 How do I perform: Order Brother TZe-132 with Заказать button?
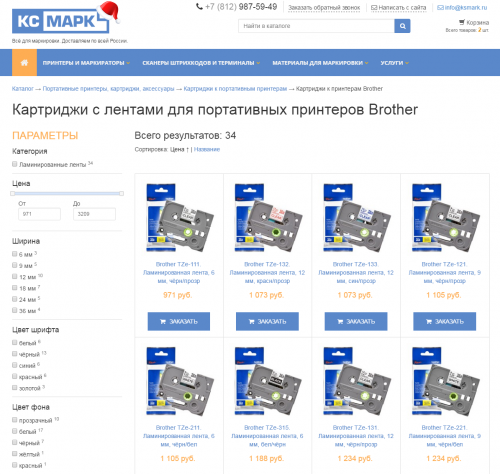267,321
